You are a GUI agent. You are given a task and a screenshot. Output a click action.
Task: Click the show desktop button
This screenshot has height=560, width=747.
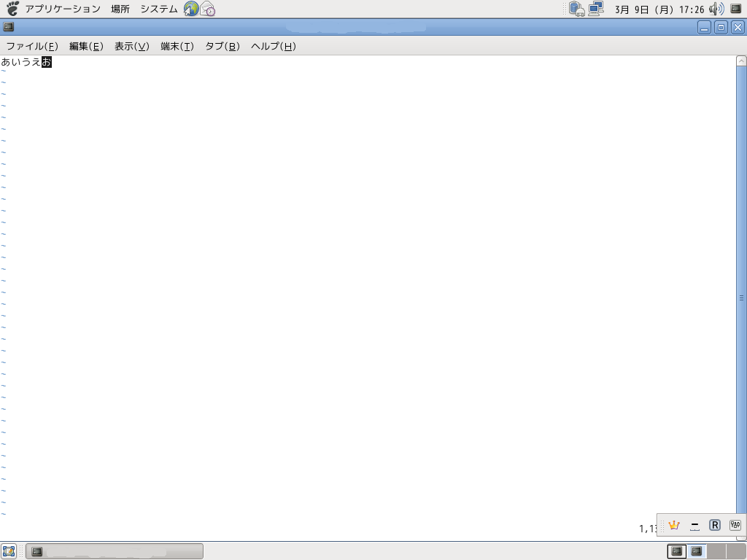tap(9, 551)
